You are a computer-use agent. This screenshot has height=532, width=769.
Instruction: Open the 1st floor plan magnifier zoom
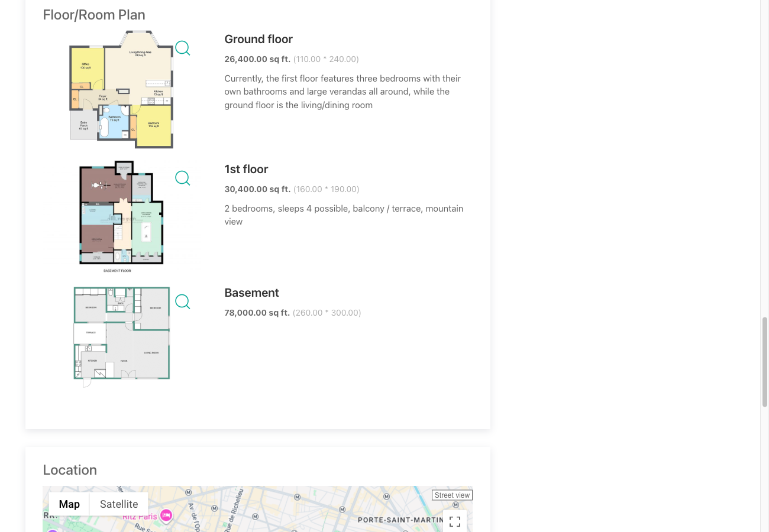coord(182,178)
